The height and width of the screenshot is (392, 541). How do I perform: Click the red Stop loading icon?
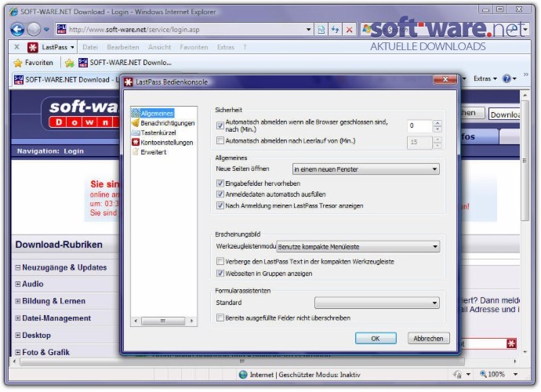pos(349,30)
